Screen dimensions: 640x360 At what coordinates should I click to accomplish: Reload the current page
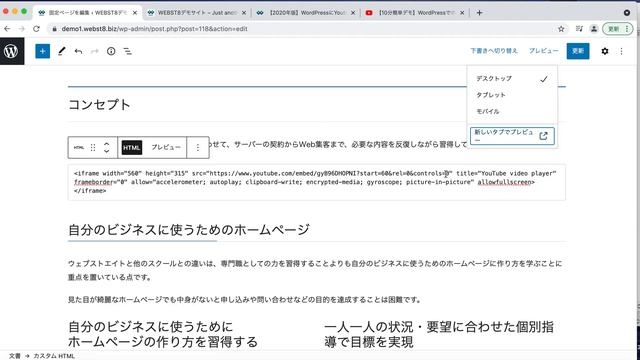(x=36, y=29)
